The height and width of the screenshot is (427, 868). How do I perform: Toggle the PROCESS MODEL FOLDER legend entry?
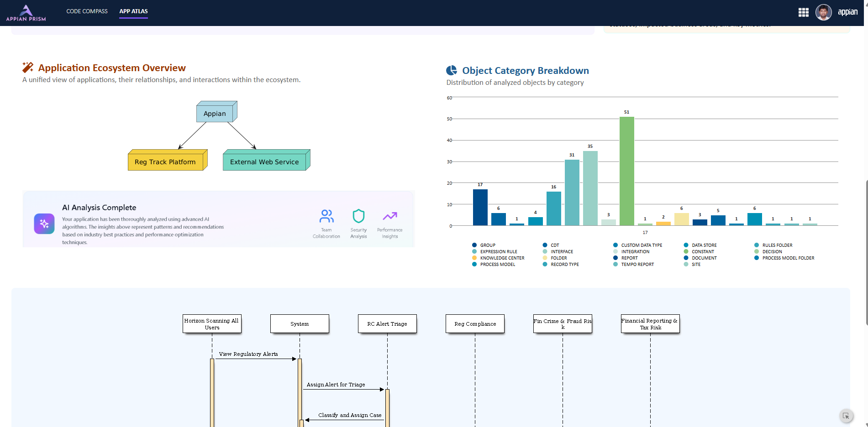(784, 258)
